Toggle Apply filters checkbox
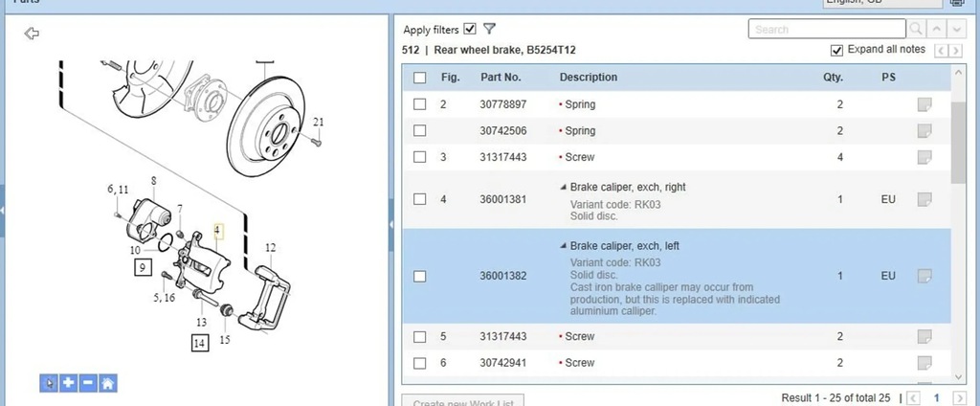Screen dimensions: 980x406 pos(470,29)
